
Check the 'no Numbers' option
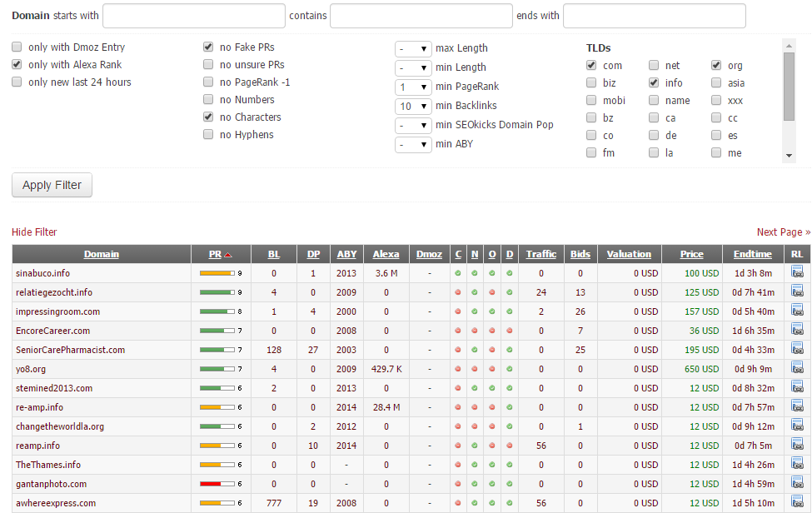point(208,99)
